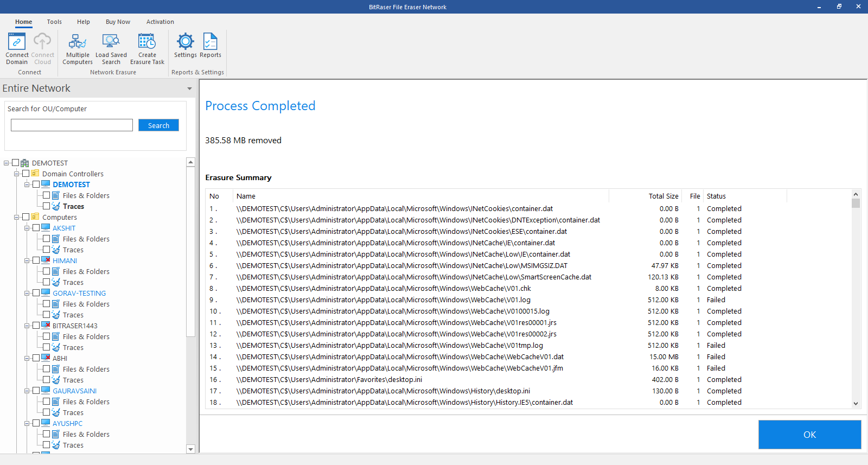The width and height of the screenshot is (868, 465).
Task: Click Files & Folders icon under GORAV-TESTING
Action: [x=56, y=304]
